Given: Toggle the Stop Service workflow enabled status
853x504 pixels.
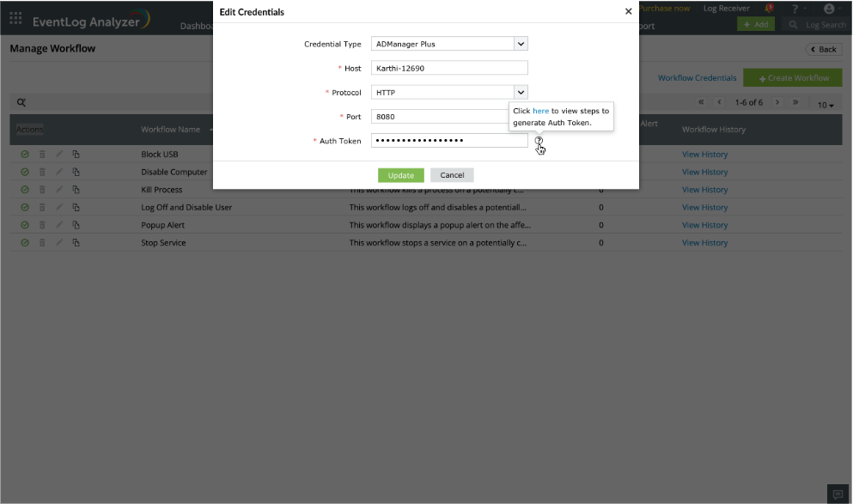Looking at the screenshot, I should pos(24,242).
